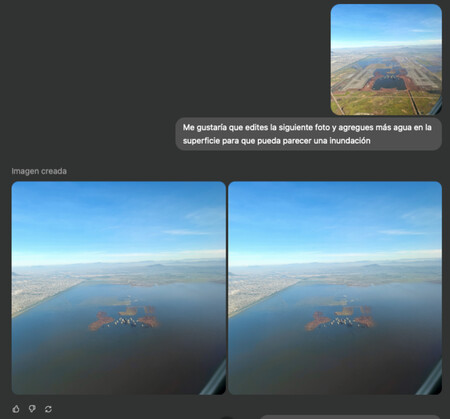Give thumbs down to generated images
Viewport: 450px width, 419px height.
pos(32,409)
